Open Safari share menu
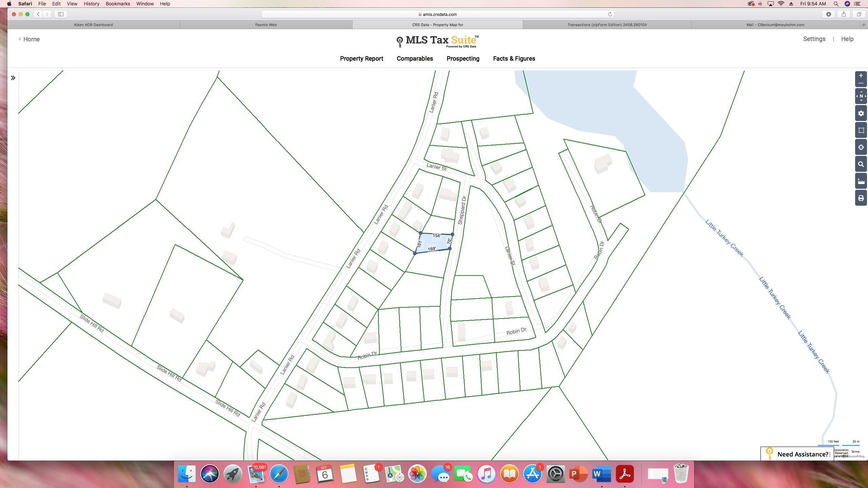The image size is (868, 488). click(844, 14)
